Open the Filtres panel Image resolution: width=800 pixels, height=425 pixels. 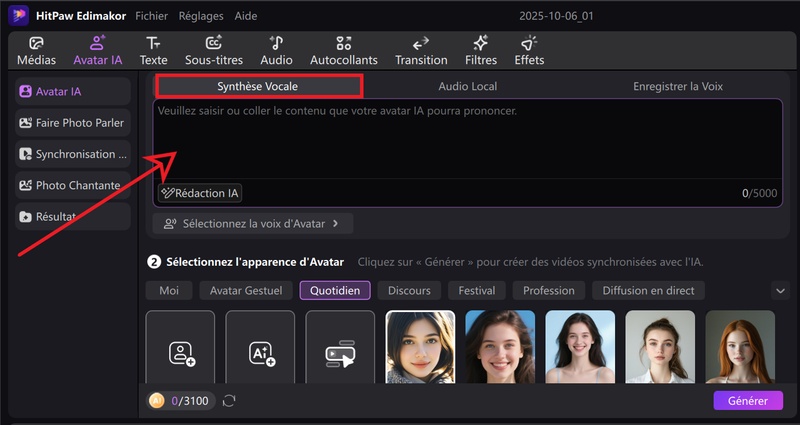(481, 50)
